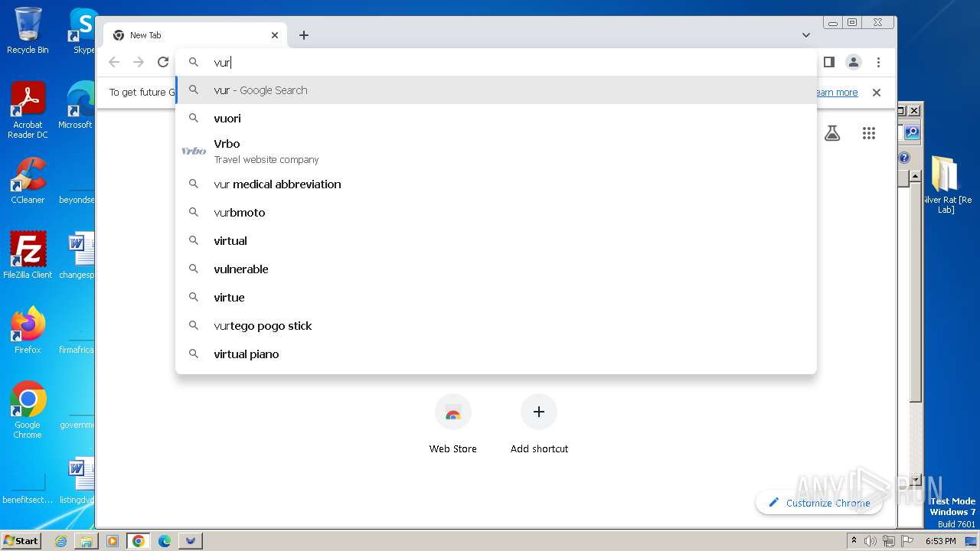
Task: Open media player taskbar icon
Action: tap(113, 541)
